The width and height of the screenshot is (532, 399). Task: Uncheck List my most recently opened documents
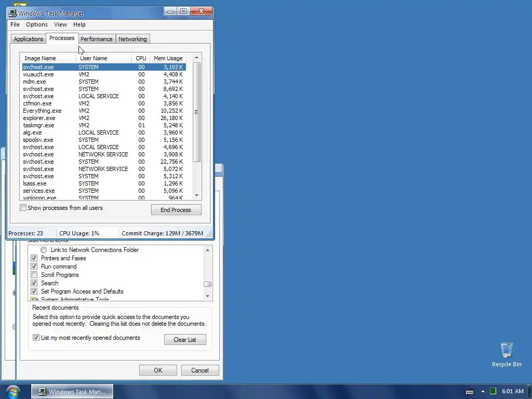36,338
